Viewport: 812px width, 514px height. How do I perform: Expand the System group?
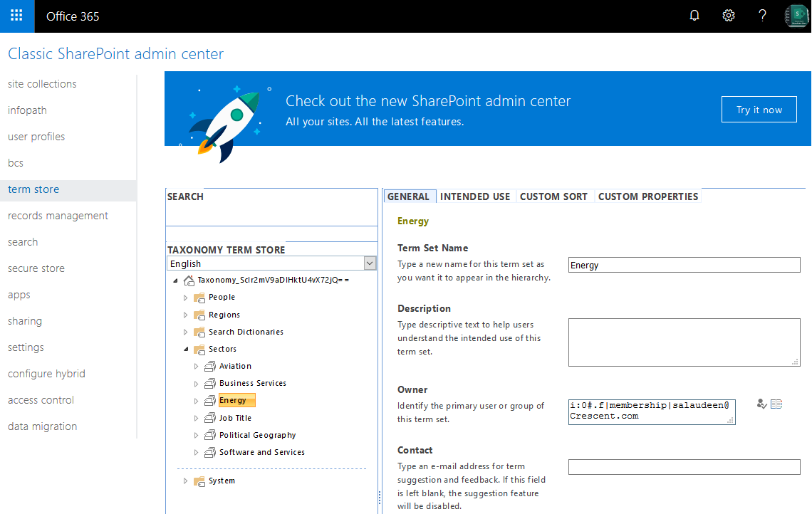pyautogui.click(x=185, y=481)
